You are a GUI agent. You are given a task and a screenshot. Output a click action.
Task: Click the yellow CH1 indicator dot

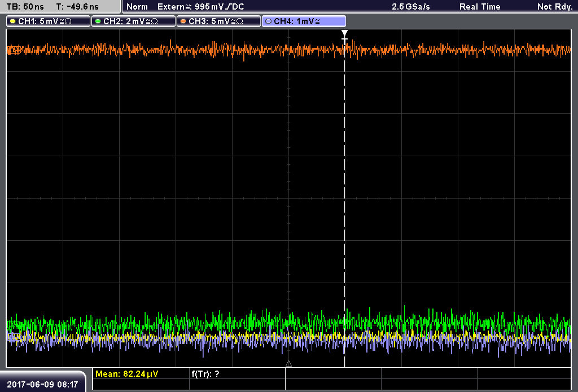coord(13,21)
